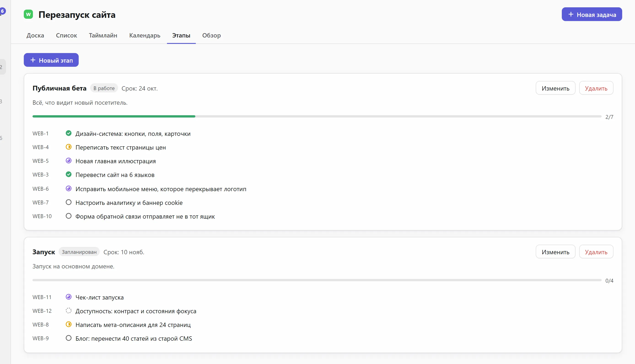
Task: Click Изменить for Публичная бета
Action: tap(555, 88)
